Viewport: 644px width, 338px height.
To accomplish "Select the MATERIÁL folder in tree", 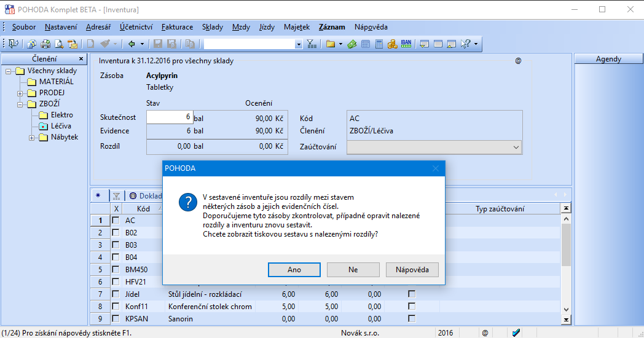I will tap(57, 82).
